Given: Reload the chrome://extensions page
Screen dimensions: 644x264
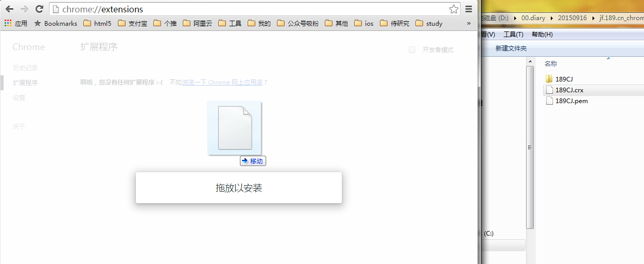Looking at the screenshot, I should coord(39,9).
